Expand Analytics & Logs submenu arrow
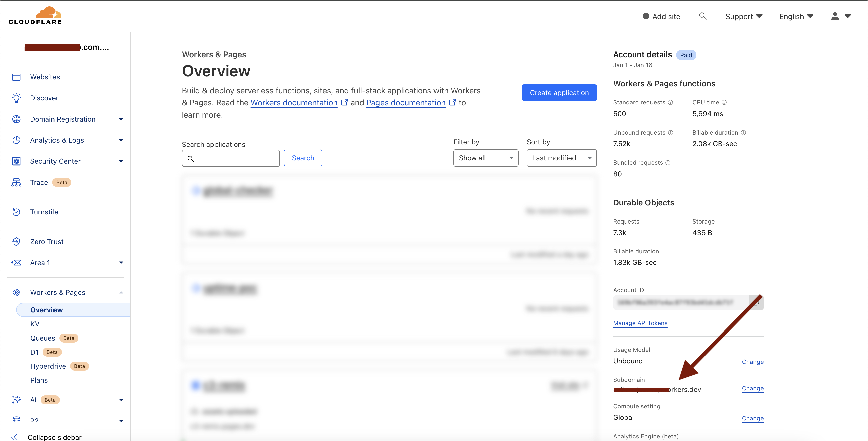 pyautogui.click(x=121, y=140)
